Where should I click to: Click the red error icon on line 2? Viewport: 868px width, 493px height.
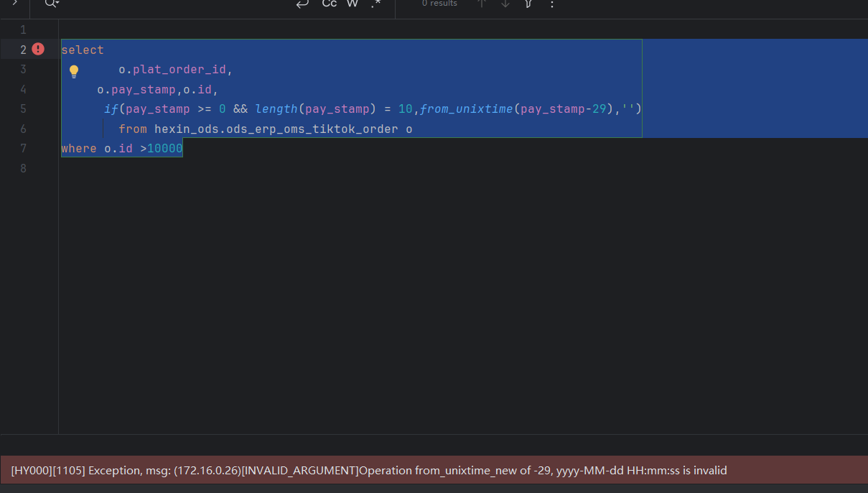38,49
